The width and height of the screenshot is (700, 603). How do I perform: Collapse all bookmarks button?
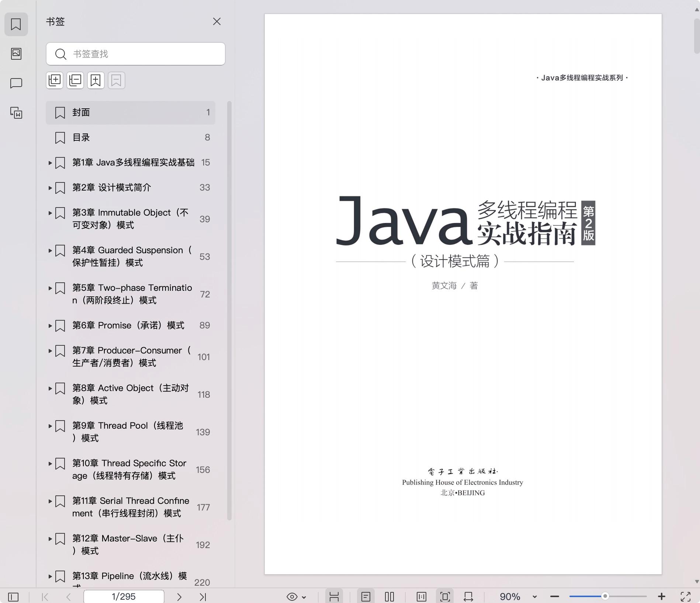click(x=75, y=80)
